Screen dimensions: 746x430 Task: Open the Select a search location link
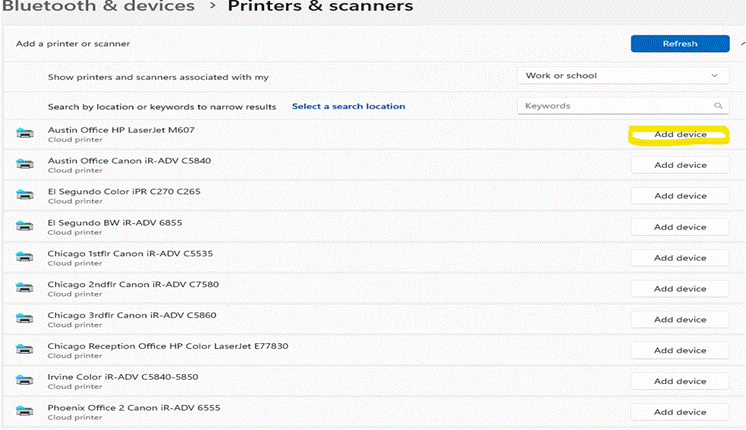coord(348,106)
